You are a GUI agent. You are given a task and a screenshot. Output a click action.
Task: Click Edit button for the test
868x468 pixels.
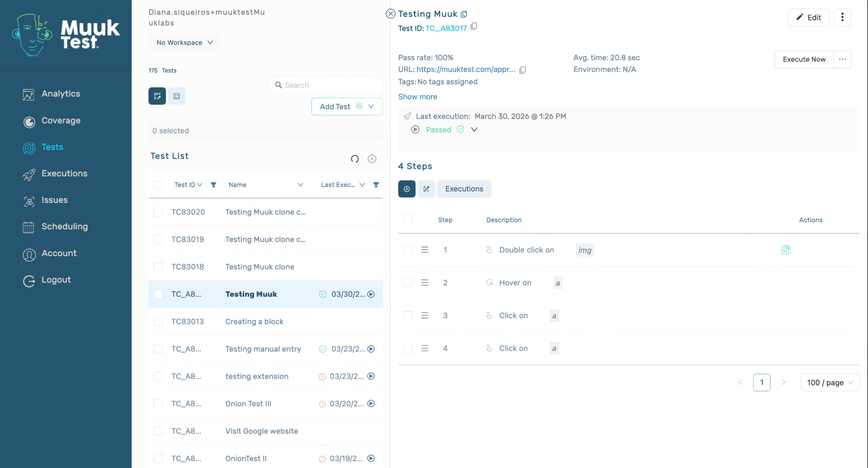click(x=808, y=17)
